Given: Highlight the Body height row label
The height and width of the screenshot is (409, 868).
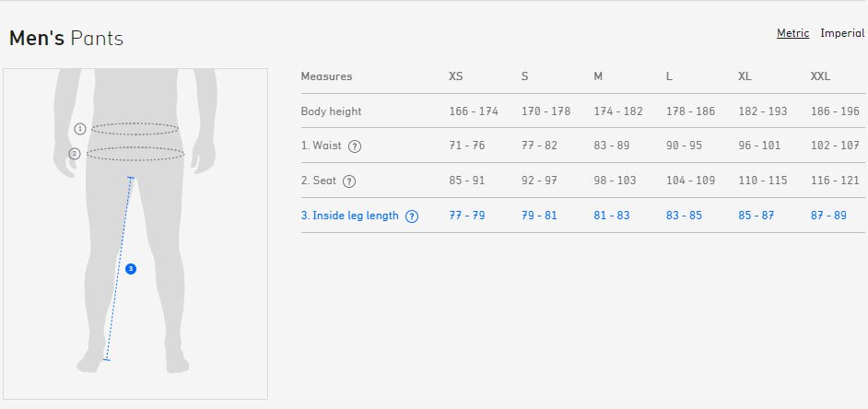Looking at the screenshot, I should [331, 111].
